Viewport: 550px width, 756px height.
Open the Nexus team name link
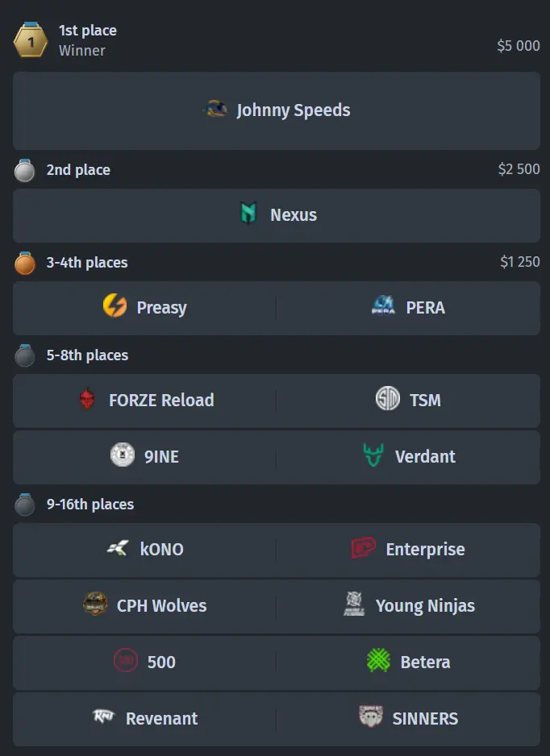[x=294, y=215]
